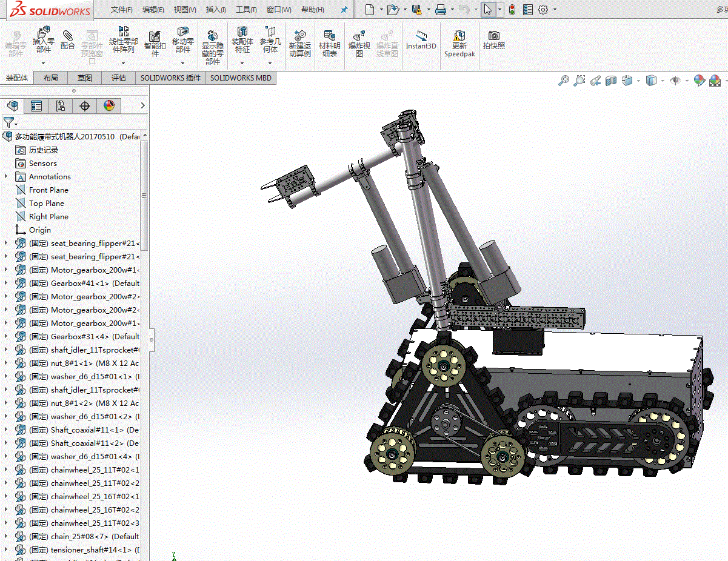The image size is (728, 561).
Task: Click the Bill of Materials icon (材料明细表)
Action: pyautogui.click(x=330, y=42)
